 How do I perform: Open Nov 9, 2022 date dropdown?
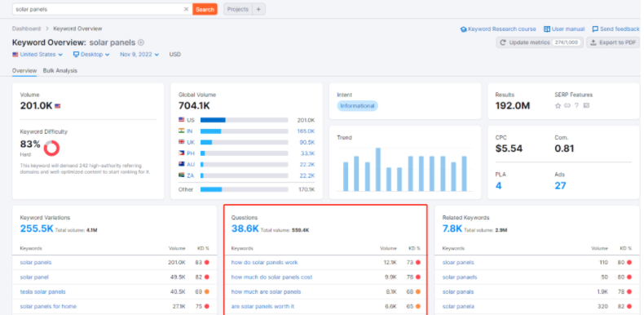139,55
